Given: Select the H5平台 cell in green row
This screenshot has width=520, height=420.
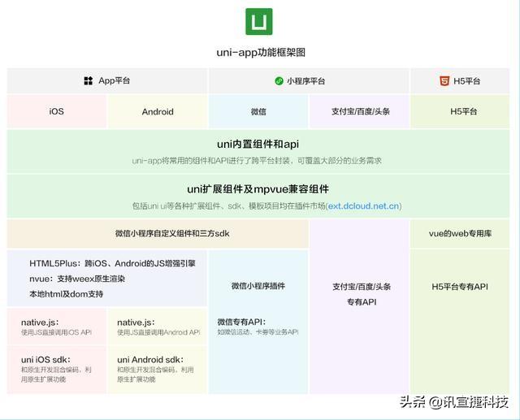Looking at the screenshot, I should coord(461,111).
